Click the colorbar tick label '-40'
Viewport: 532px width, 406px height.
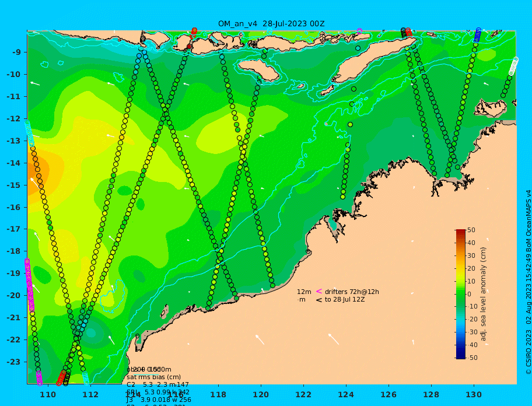click(x=473, y=345)
